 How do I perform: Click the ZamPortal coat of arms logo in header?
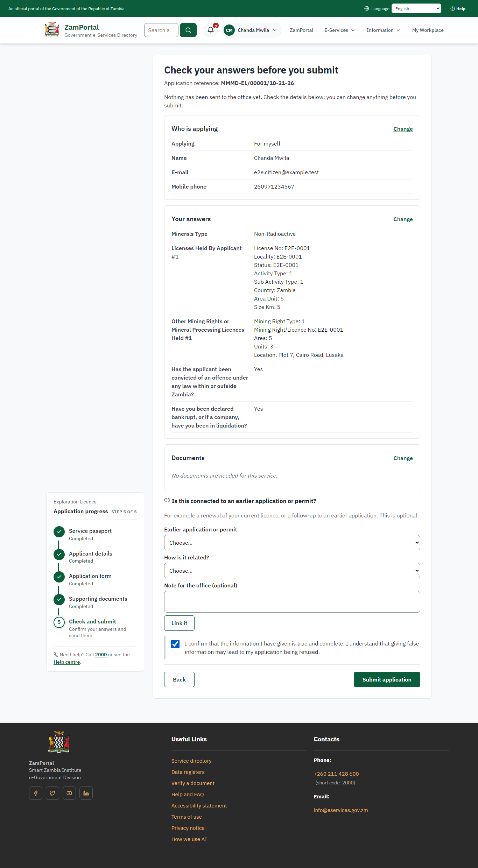tap(52, 29)
